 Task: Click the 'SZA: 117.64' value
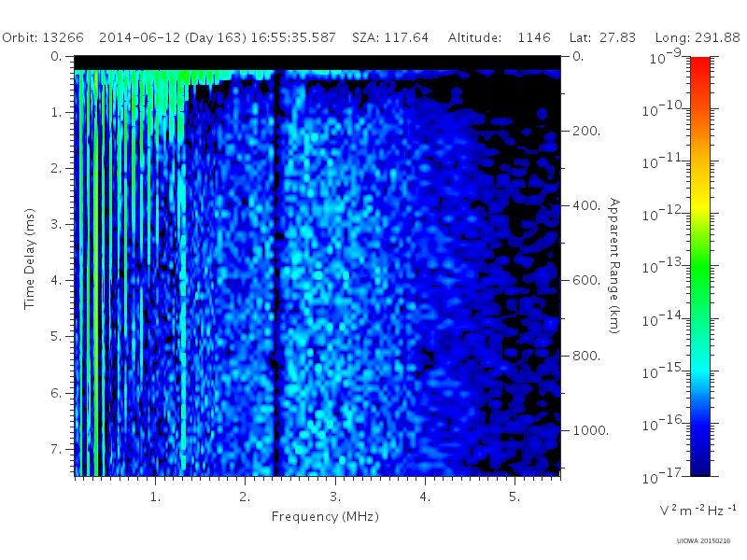pos(390,37)
